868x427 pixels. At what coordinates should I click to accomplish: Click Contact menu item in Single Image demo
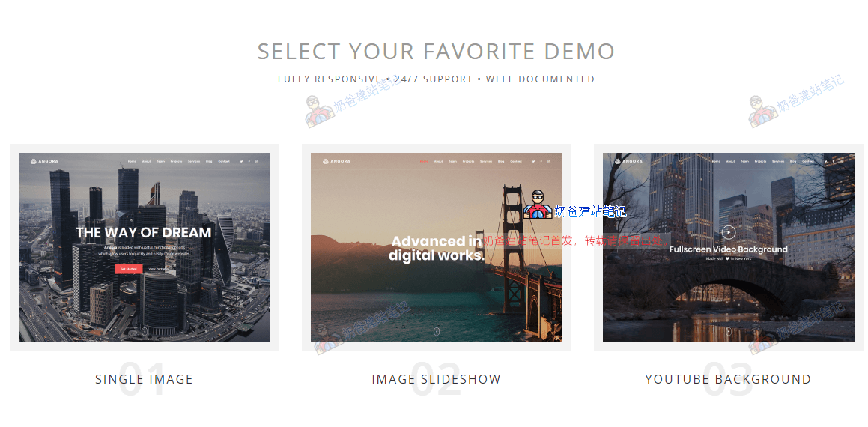pos(224,161)
